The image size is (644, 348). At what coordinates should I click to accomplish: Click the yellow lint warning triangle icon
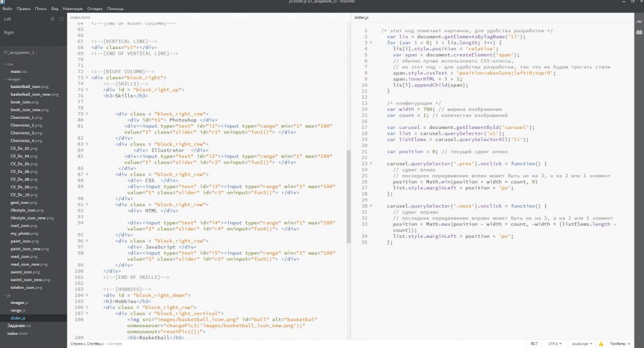pyautogui.click(x=601, y=344)
